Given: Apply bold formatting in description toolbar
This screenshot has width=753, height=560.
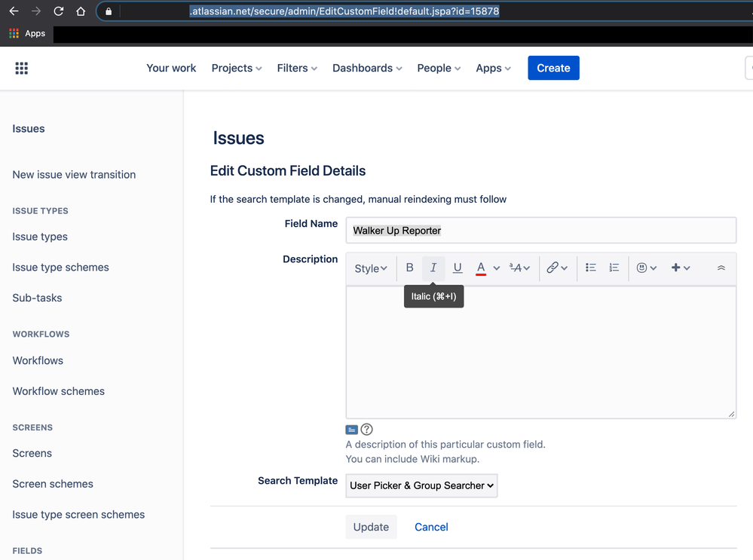Looking at the screenshot, I should pyautogui.click(x=409, y=268).
